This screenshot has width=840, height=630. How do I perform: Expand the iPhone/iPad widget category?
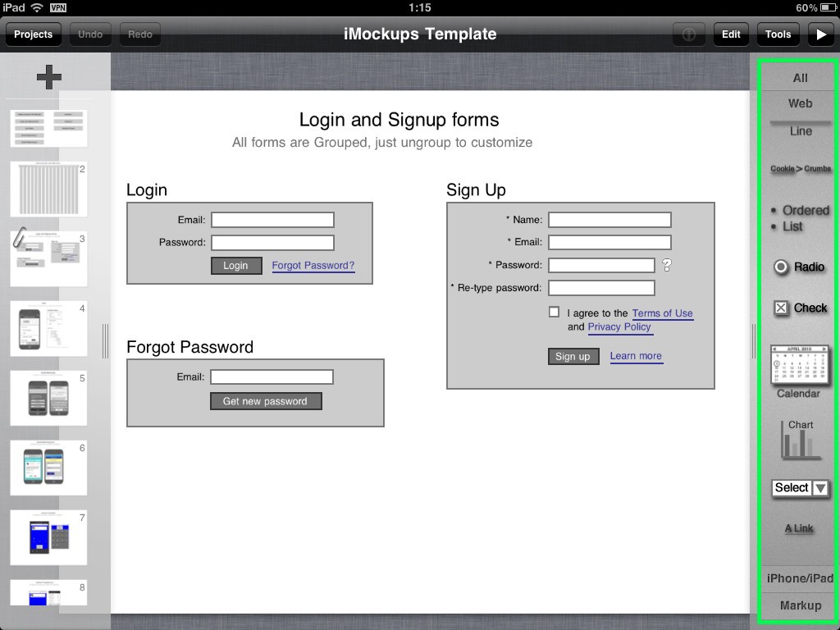(800, 578)
